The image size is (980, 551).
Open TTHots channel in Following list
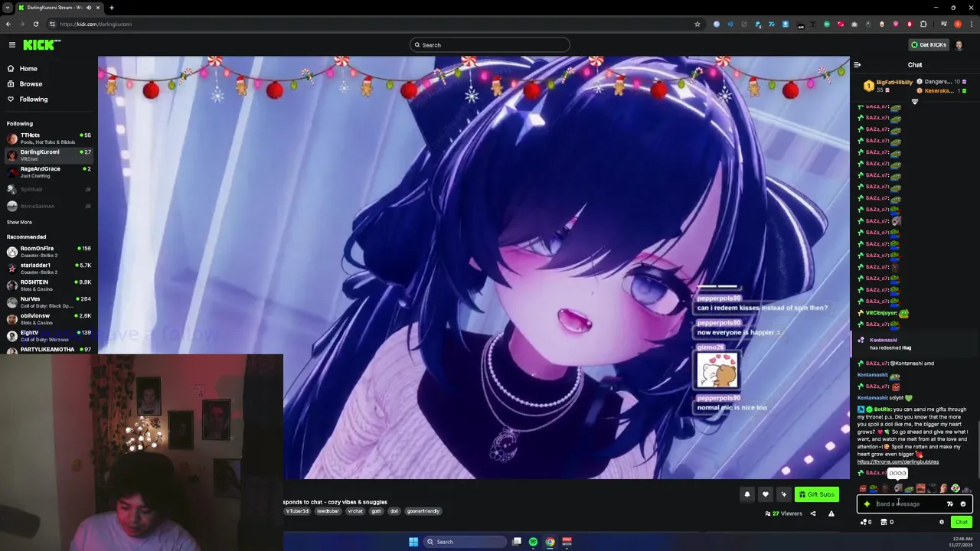tap(49, 139)
